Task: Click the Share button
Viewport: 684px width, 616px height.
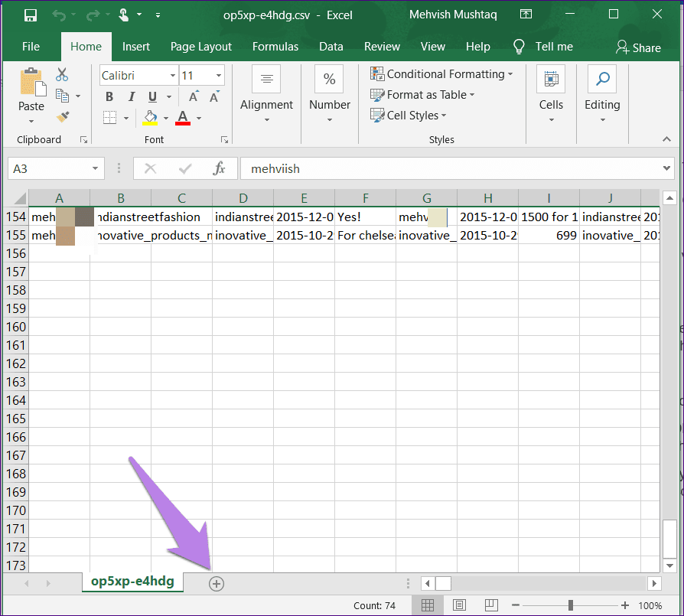Action: point(638,47)
